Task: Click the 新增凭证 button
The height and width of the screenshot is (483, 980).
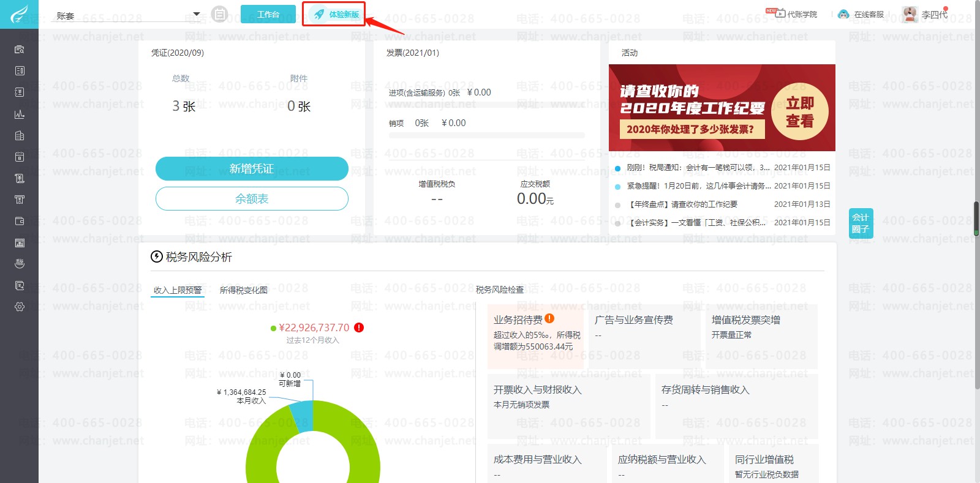Action: [252, 168]
